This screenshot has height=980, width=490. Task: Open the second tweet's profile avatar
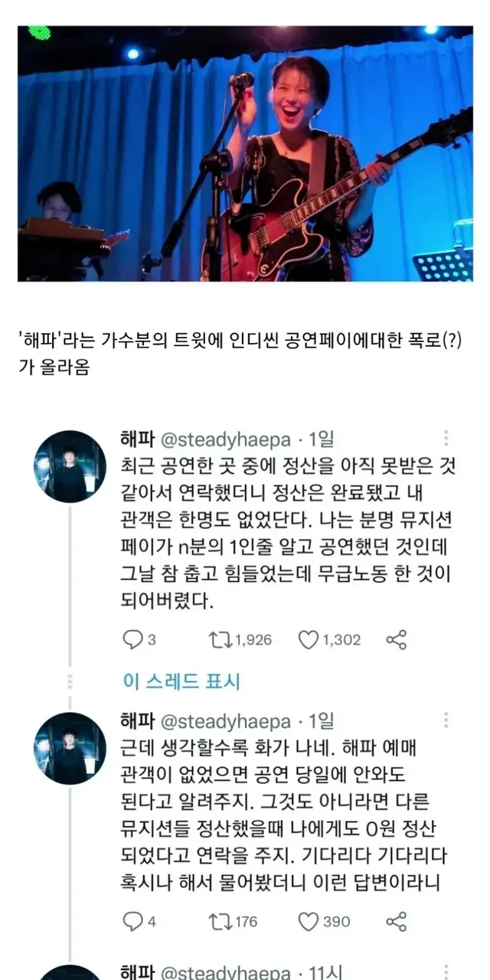(70, 748)
